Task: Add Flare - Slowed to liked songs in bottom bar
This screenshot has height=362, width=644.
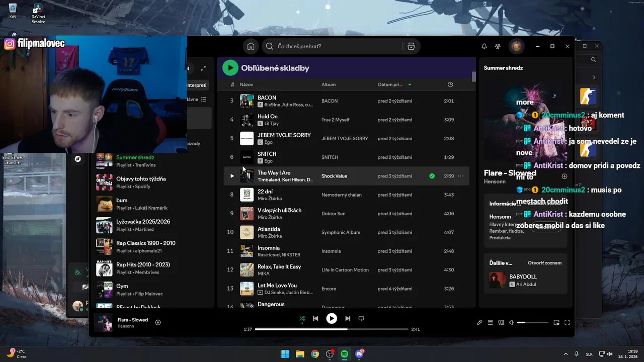Action: point(158,322)
